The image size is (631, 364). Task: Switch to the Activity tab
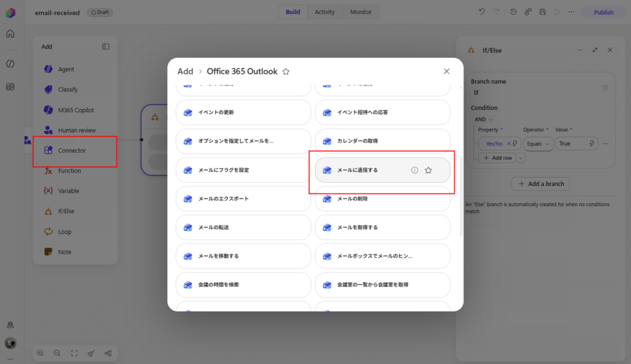click(324, 12)
